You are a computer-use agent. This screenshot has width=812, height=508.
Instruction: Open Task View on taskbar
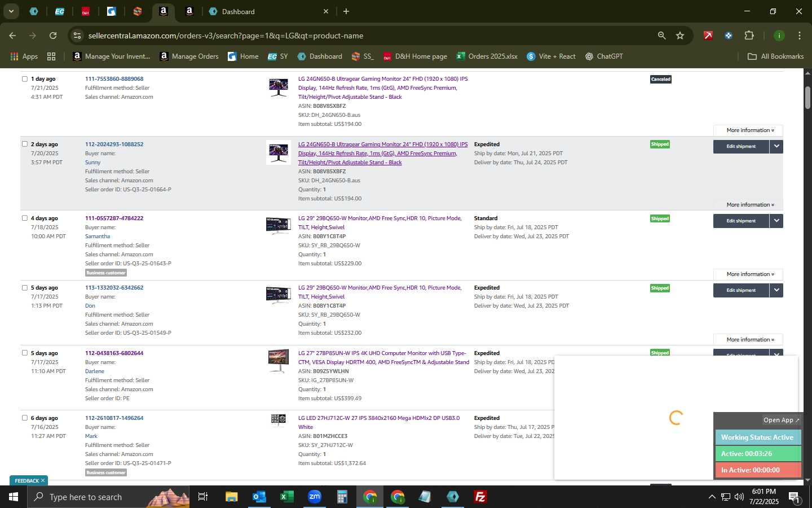[203, 497]
